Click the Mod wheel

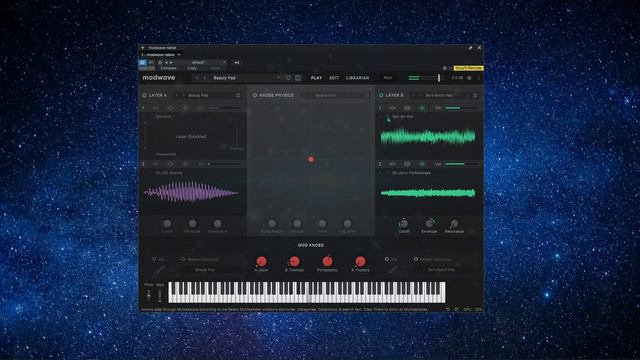(160, 295)
